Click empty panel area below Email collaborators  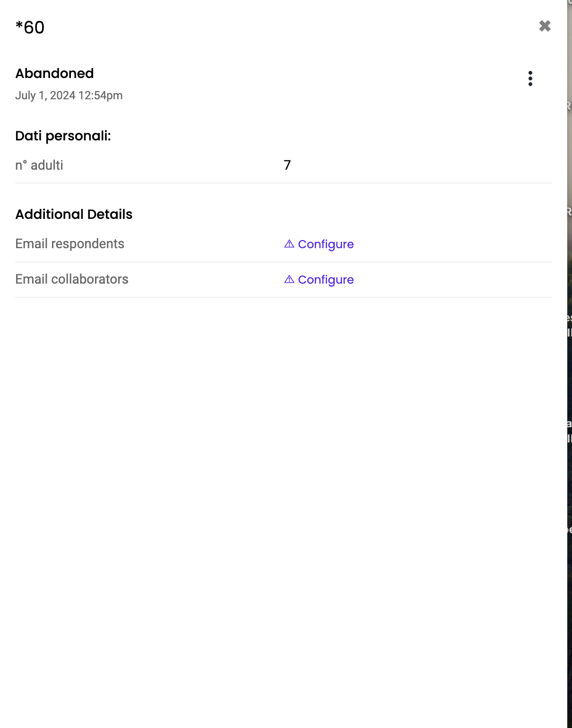pyautogui.click(x=284, y=473)
